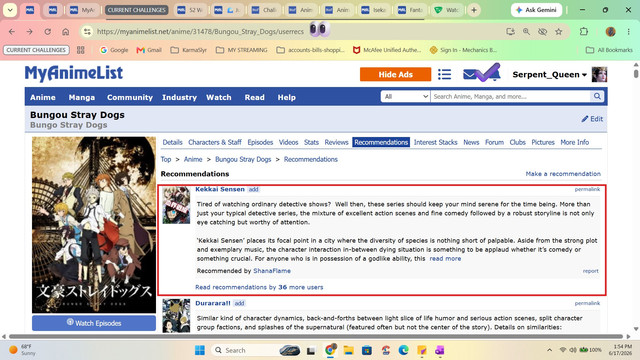Bookmark this page with the star icon
Viewport: 640px width, 360px height.
(x=558, y=31)
